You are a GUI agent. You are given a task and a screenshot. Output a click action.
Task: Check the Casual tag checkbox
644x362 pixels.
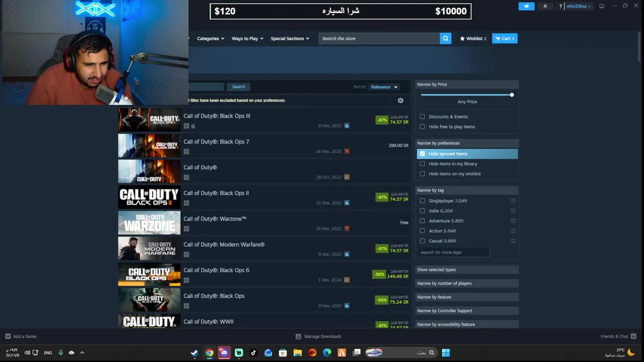click(x=422, y=241)
